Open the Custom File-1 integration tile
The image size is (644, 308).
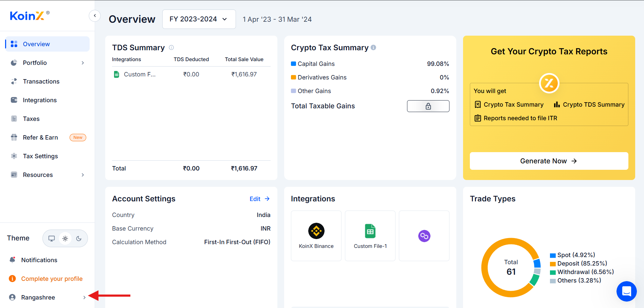point(370,236)
